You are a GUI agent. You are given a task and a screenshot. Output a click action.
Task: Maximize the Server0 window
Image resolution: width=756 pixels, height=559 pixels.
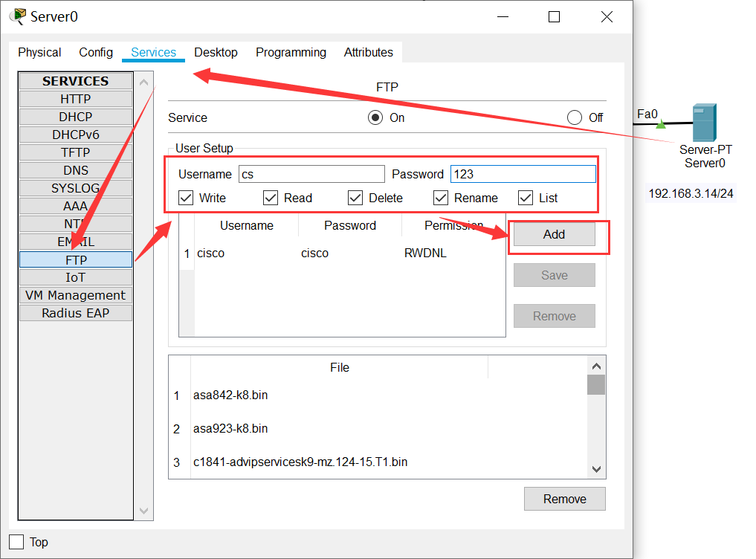[x=554, y=17]
